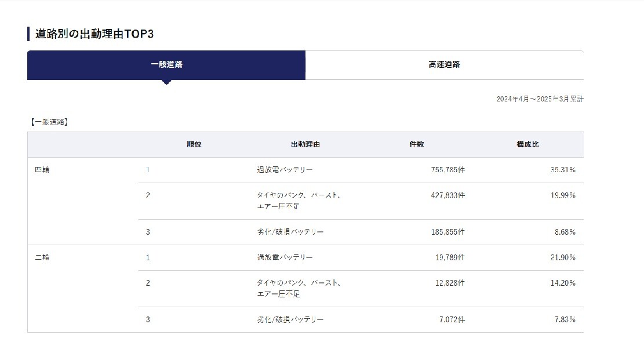
Task: Click the 21.90% ratio cell
Action: (x=563, y=257)
